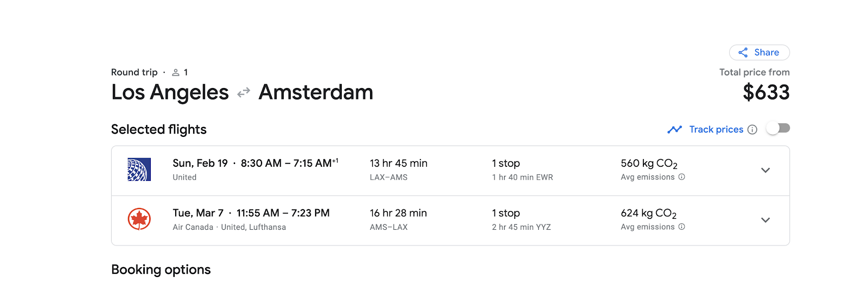Expand the United Feb 19 flight details
This screenshot has height=283, width=868.
tap(765, 170)
